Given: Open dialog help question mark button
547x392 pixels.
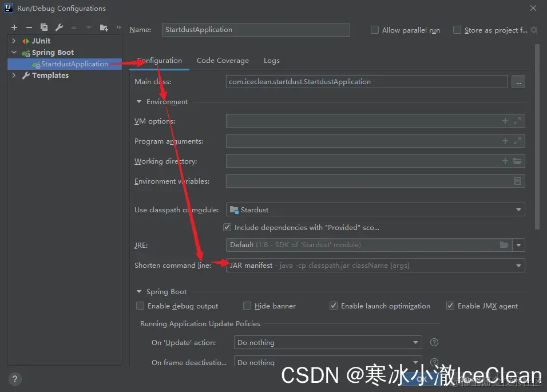Looking at the screenshot, I should click(x=15, y=379).
